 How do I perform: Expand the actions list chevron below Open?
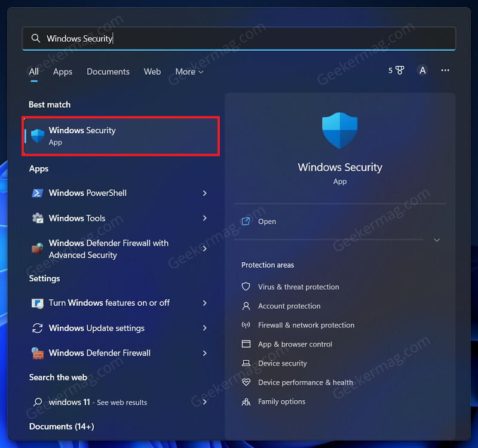(437, 240)
